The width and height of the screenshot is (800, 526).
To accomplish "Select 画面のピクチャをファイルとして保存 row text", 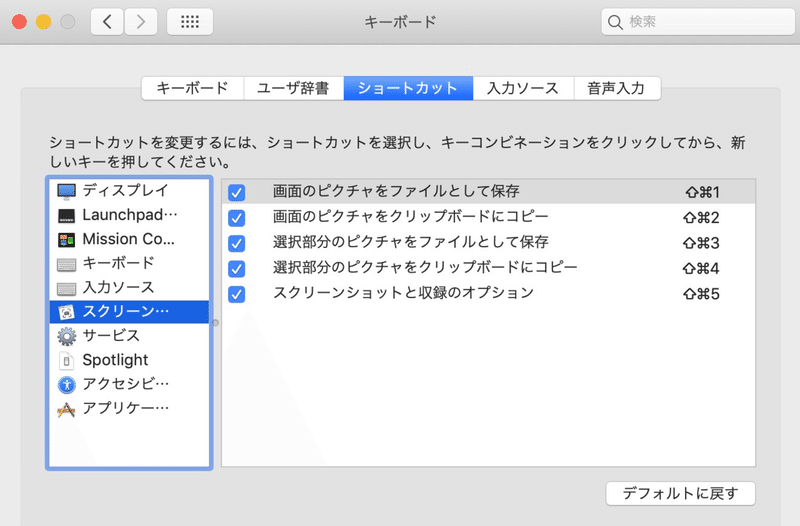I will click(x=396, y=191).
